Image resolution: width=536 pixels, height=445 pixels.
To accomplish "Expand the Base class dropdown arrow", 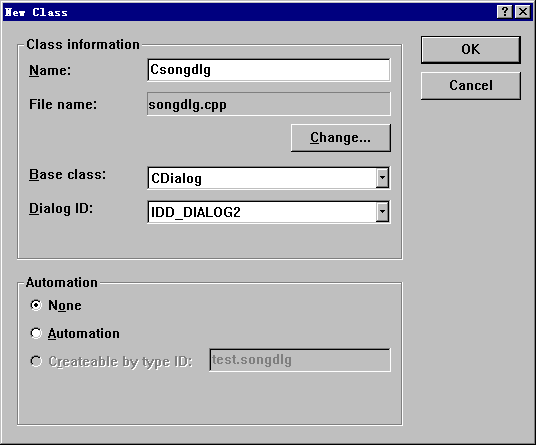I will coord(382,178).
